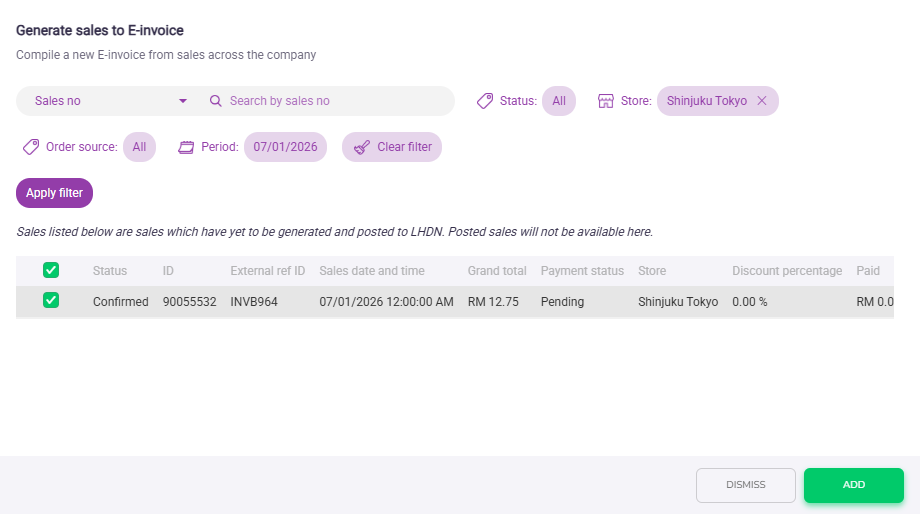Click the green ADD button

coord(853,485)
